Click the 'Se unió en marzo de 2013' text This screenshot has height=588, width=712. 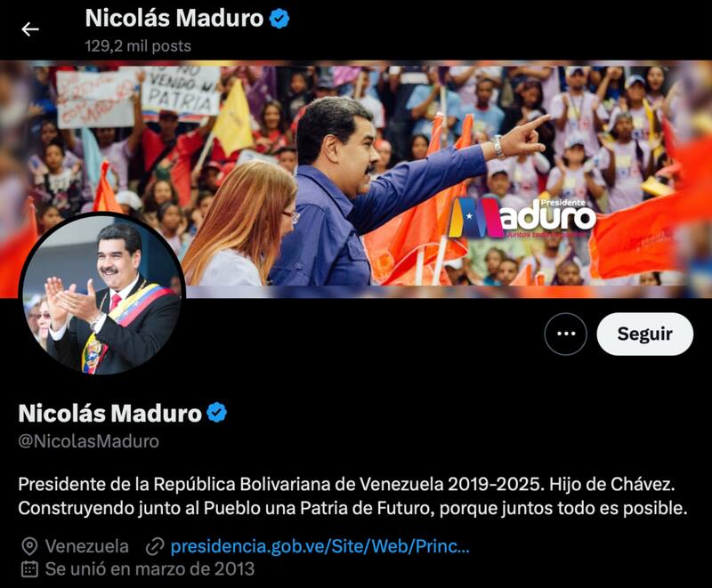(150, 569)
